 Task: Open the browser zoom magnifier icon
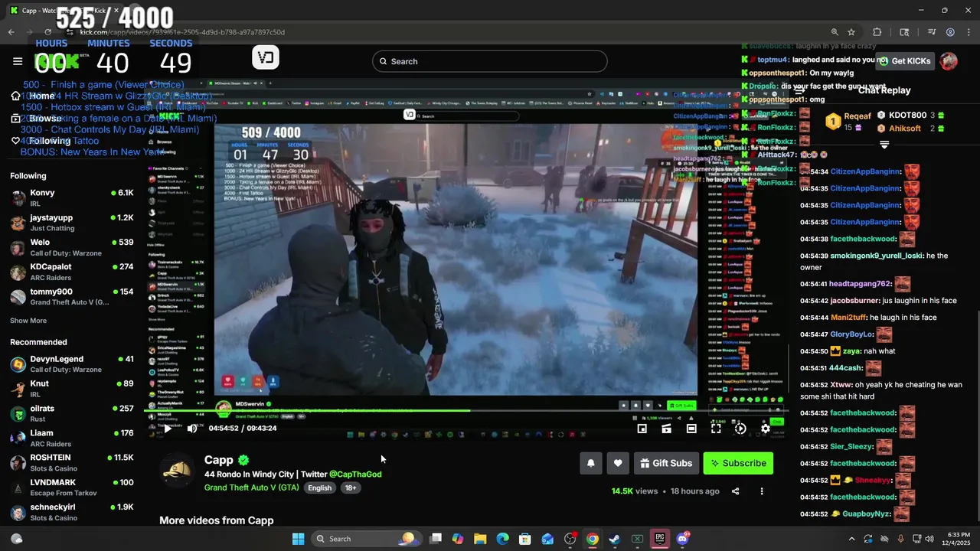click(835, 32)
